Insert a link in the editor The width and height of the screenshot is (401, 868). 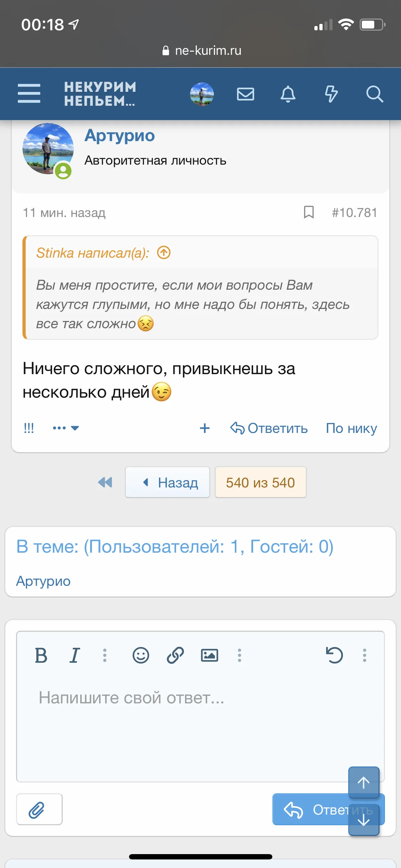[x=175, y=655]
